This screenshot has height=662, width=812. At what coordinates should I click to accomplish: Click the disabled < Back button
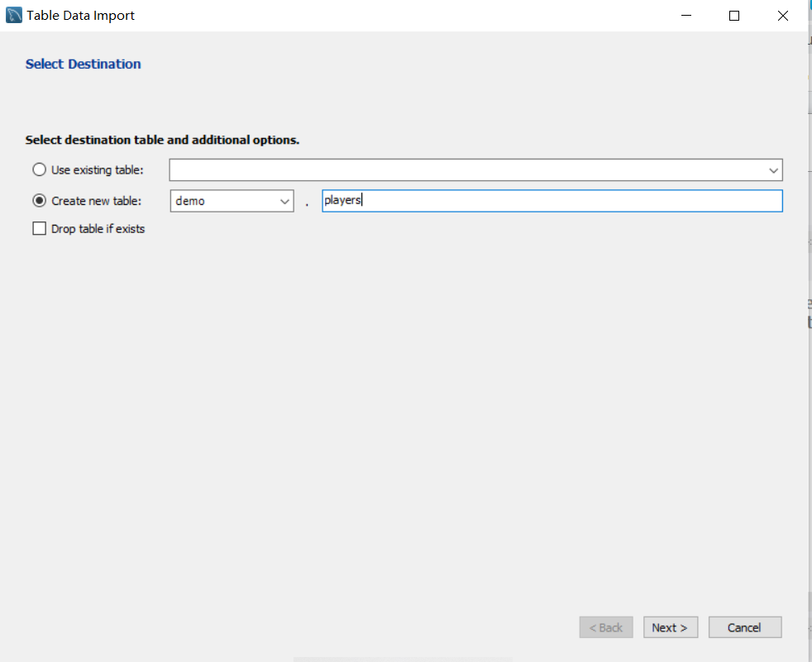606,627
